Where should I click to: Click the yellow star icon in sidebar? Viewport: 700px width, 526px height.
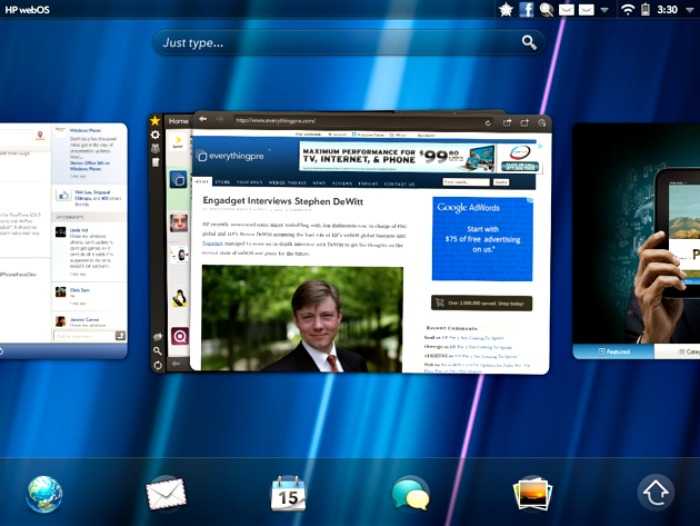[x=155, y=120]
